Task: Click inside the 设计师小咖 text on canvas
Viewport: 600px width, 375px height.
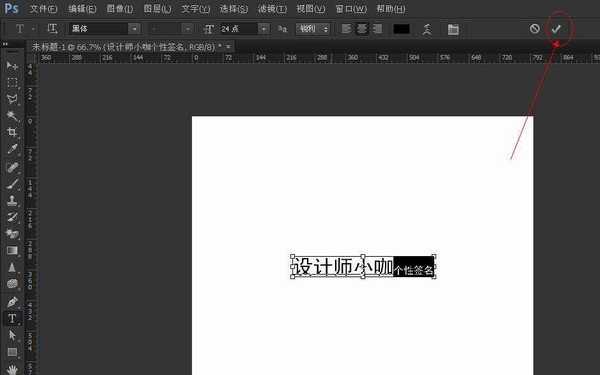Action: pos(344,266)
